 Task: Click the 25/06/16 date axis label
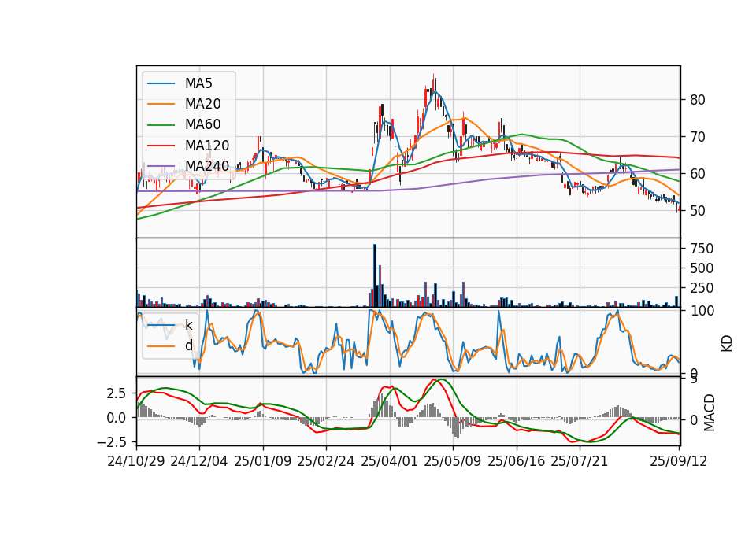517,461
